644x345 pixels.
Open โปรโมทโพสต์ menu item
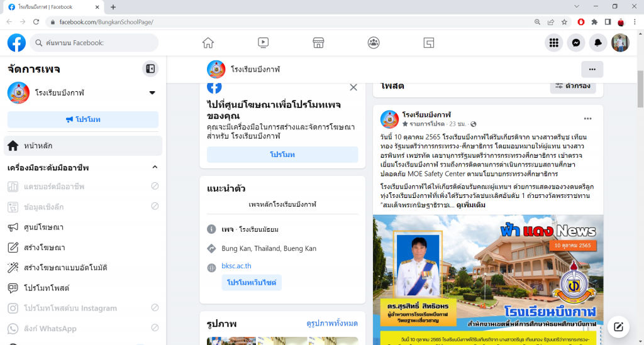coord(83,288)
